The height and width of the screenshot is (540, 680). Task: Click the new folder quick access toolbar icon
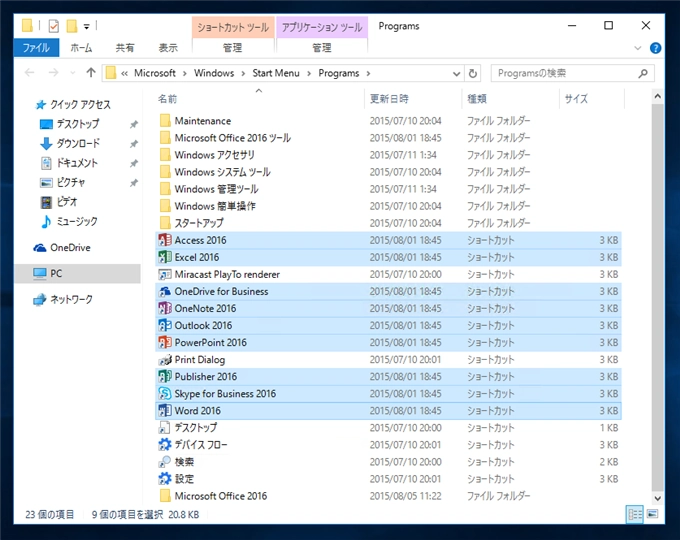(x=72, y=26)
